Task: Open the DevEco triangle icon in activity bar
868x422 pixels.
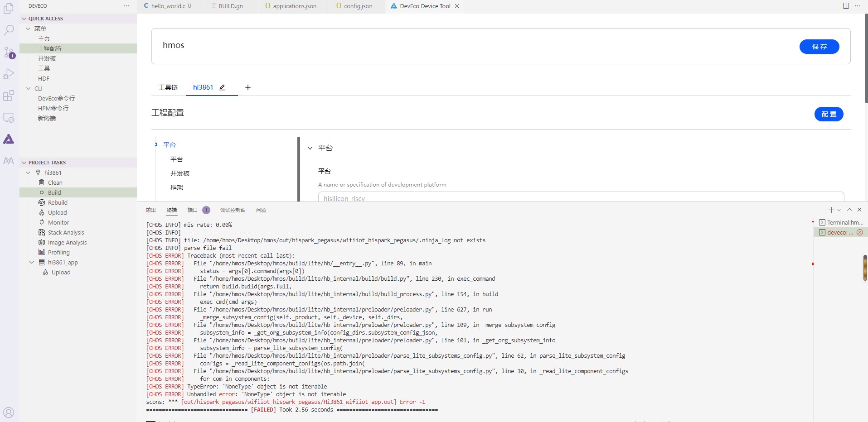Action: 9,139
